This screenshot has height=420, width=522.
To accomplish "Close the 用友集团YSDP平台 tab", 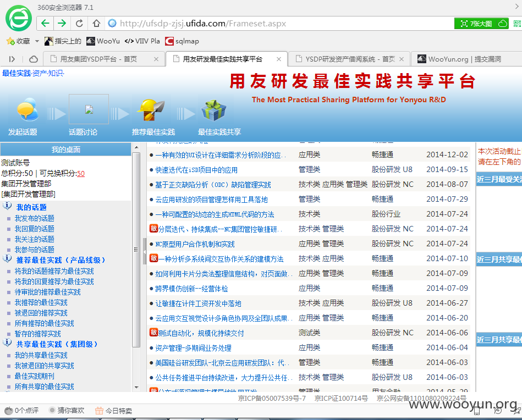I will [x=156, y=59].
